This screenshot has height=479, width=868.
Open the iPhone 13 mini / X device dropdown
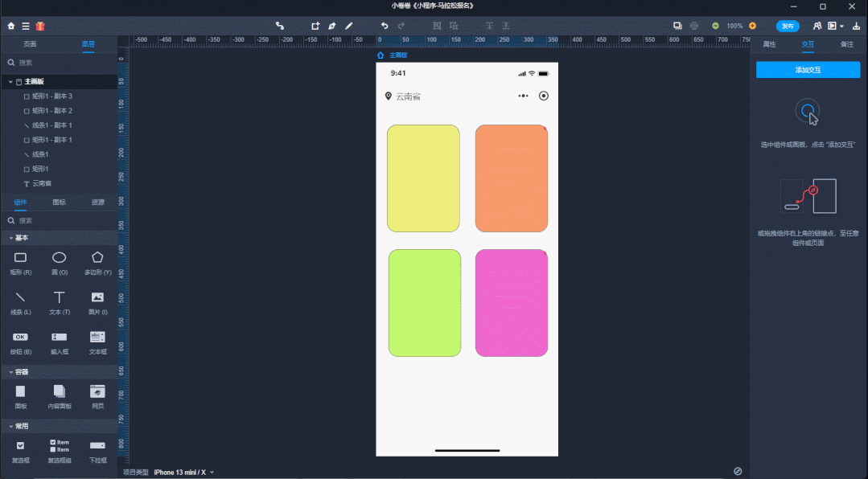[183, 473]
